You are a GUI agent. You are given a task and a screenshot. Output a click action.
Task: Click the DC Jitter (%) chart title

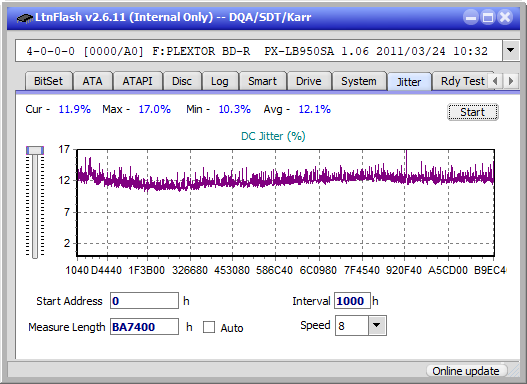[273, 136]
